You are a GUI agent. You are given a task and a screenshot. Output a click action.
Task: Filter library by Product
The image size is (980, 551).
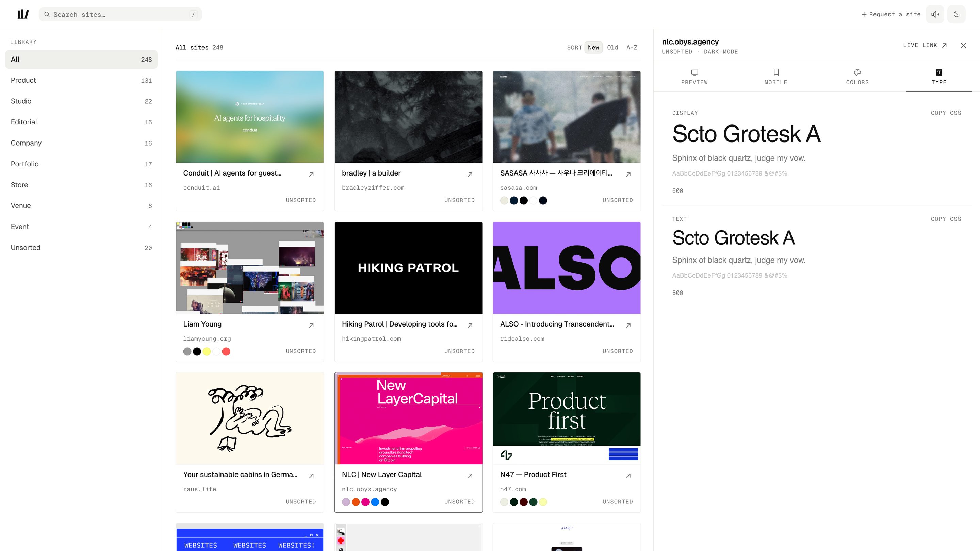[81, 80]
